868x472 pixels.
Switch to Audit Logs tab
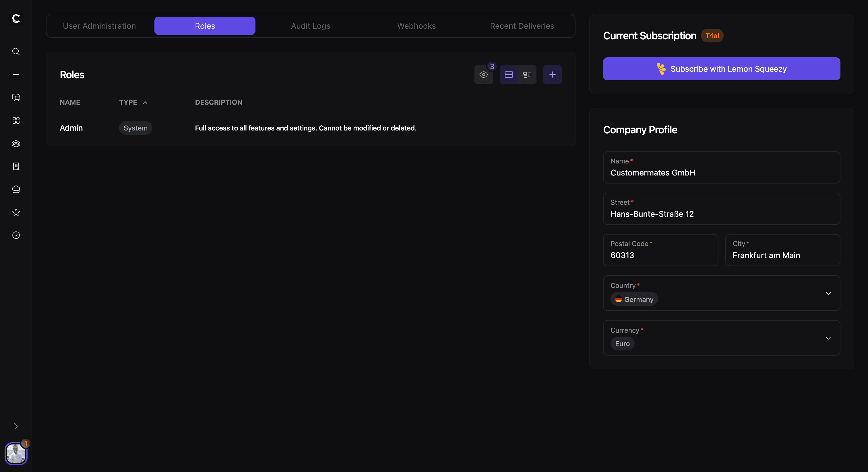click(x=310, y=26)
